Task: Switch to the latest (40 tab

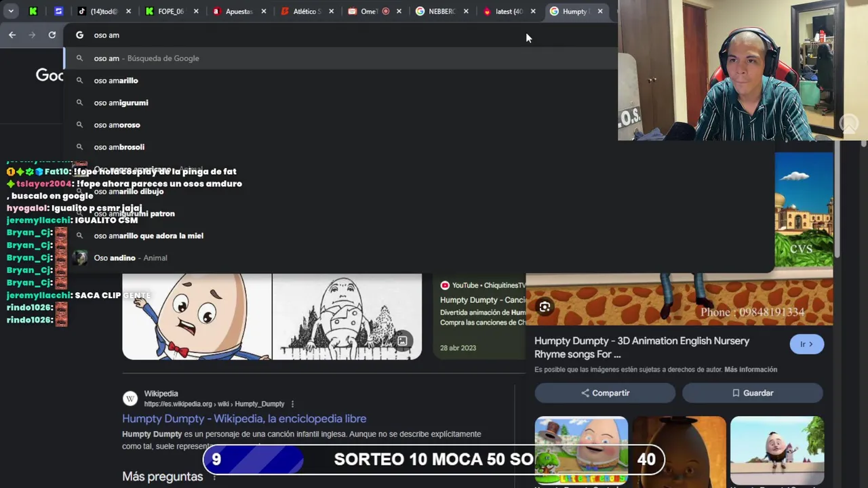Action: [x=503, y=11]
